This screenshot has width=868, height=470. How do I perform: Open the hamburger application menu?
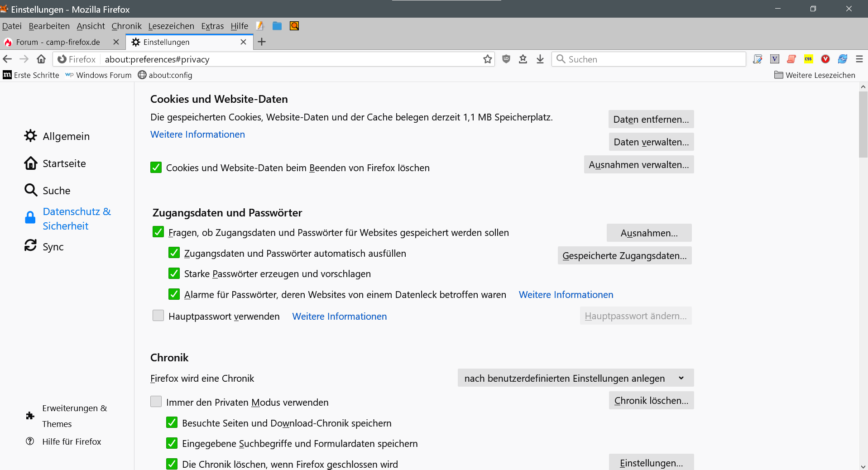click(859, 59)
